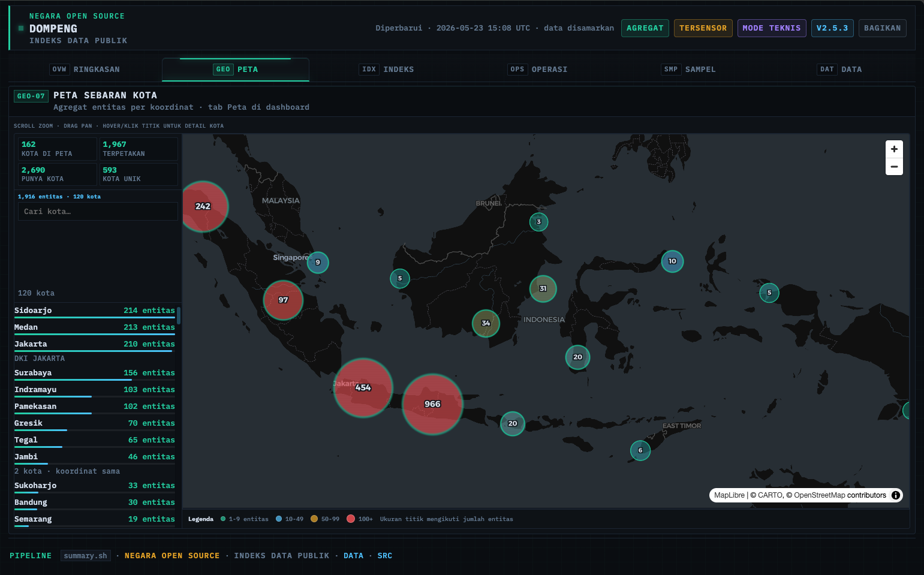Select the Gresik 70 entitas row
Viewport: 924px width, 575px height.
95,424
